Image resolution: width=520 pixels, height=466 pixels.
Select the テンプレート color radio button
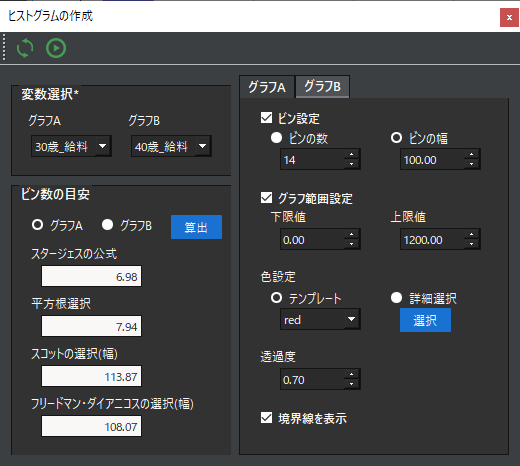pos(276,298)
